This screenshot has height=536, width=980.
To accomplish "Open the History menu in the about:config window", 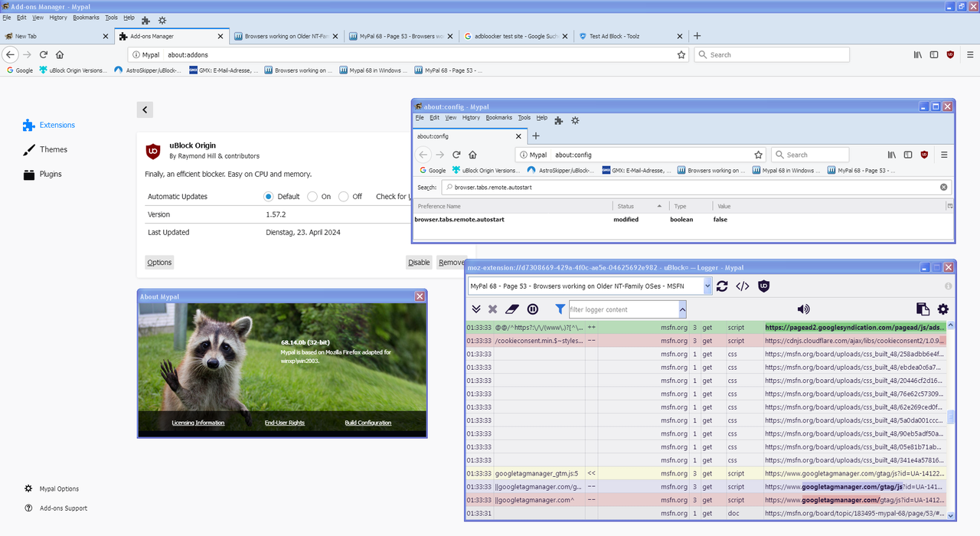I will pyautogui.click(x=471, y=118).
